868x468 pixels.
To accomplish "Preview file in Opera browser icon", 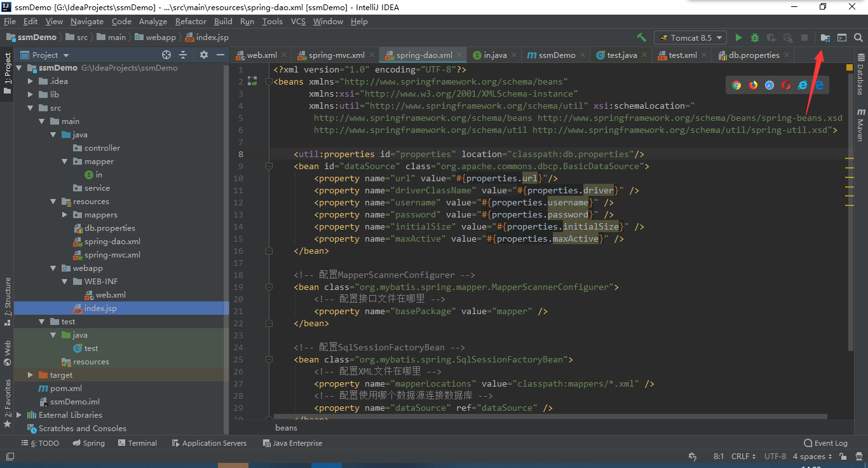I will (x=786, y=85).
